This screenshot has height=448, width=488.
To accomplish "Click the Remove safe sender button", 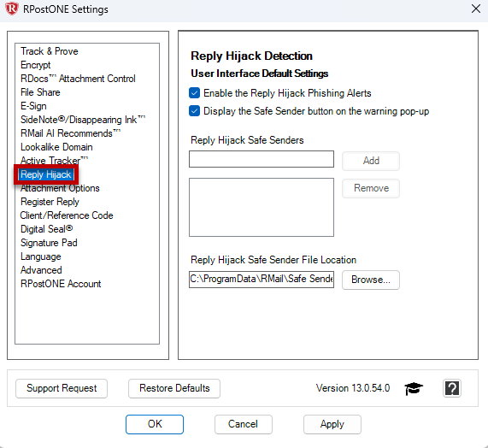I will click(x=371, y=188).
